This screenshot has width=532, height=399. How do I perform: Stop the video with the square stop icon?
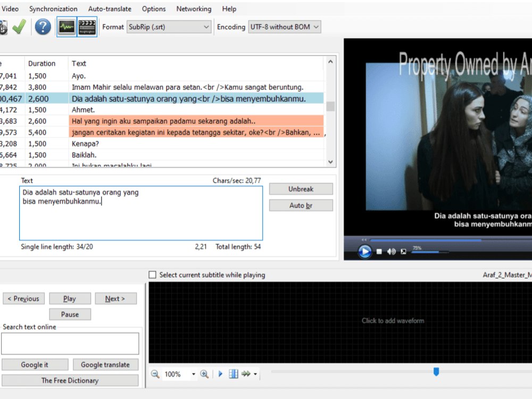379,252
